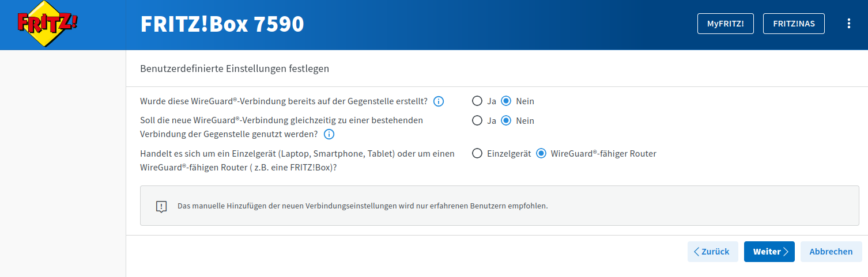The height and width of the screenshot is (277, 868).
Task: Choose 'Ja' for simultaneous use with existing connection
Action: point(477,121)
